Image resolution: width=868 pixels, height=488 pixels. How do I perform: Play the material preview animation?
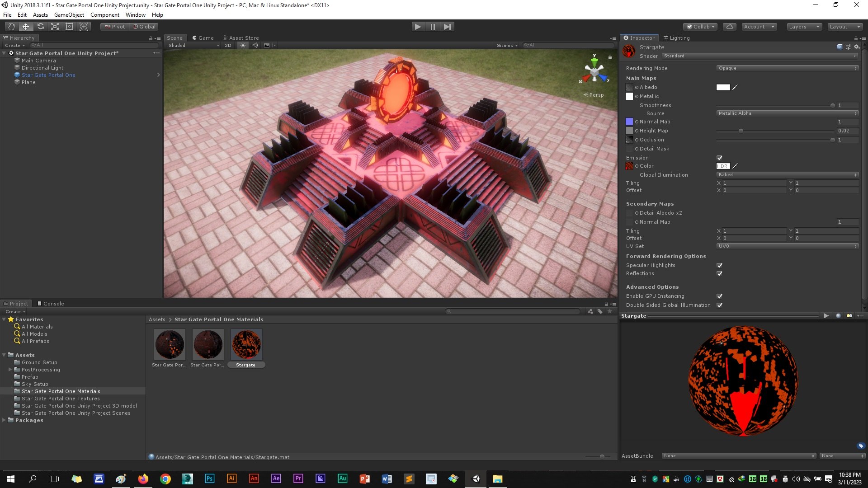(x=826, y=316)
